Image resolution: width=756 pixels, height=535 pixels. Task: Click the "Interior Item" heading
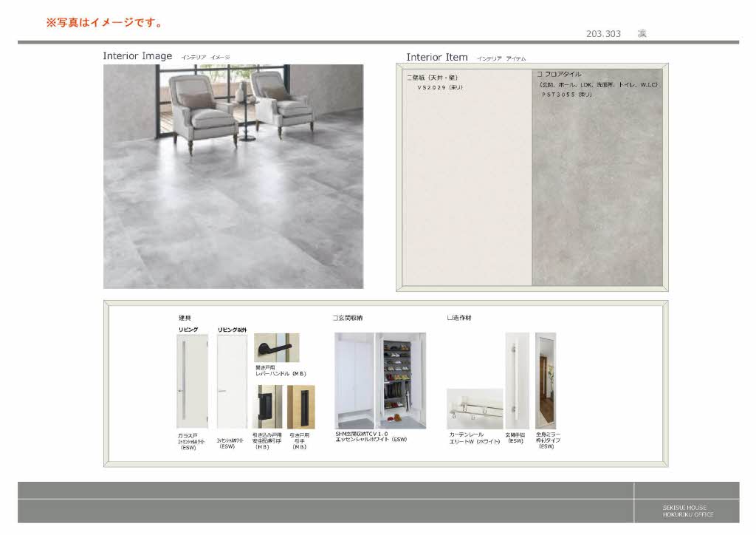[x=437, y=57]
